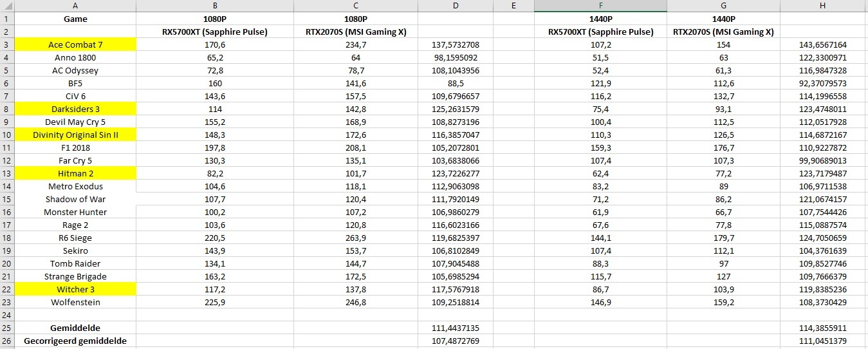868x349 pixels.
Task: Select the Anno 1800 cell
Action: click(75, 57)
